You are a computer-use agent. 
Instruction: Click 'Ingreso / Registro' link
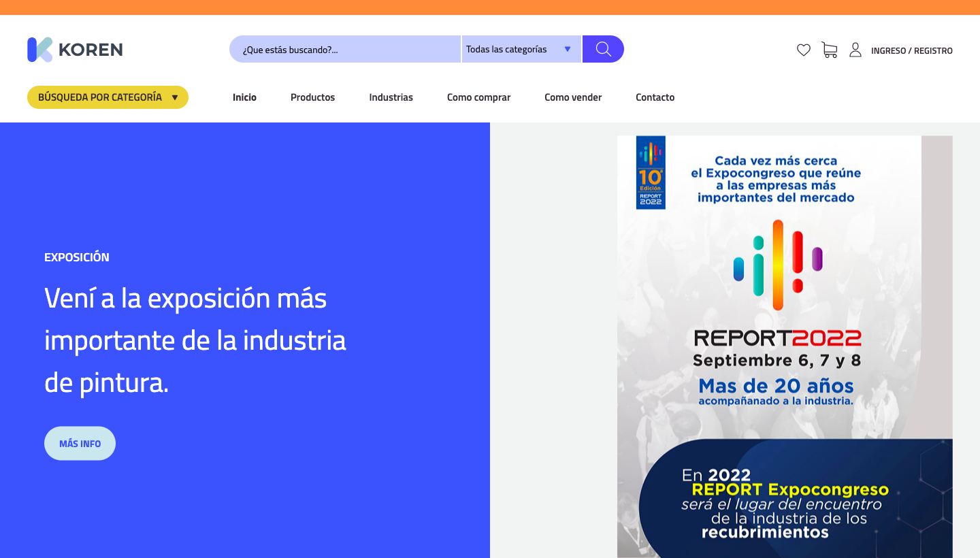912,50
